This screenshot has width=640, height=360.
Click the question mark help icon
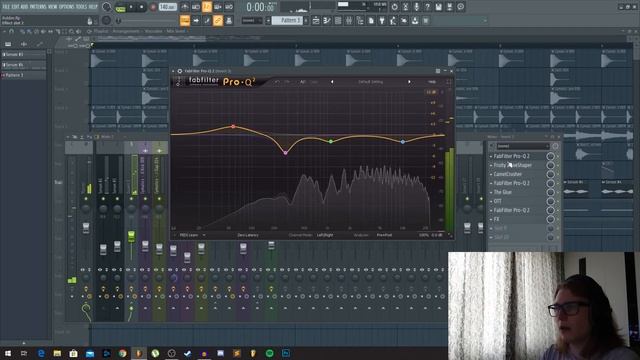(427, 7)
